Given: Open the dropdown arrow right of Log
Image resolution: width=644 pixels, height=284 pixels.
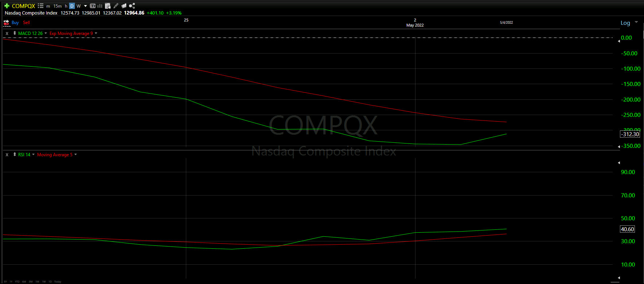Looking at the screenshot, I should pyautogui.click(x=636, y=22).
